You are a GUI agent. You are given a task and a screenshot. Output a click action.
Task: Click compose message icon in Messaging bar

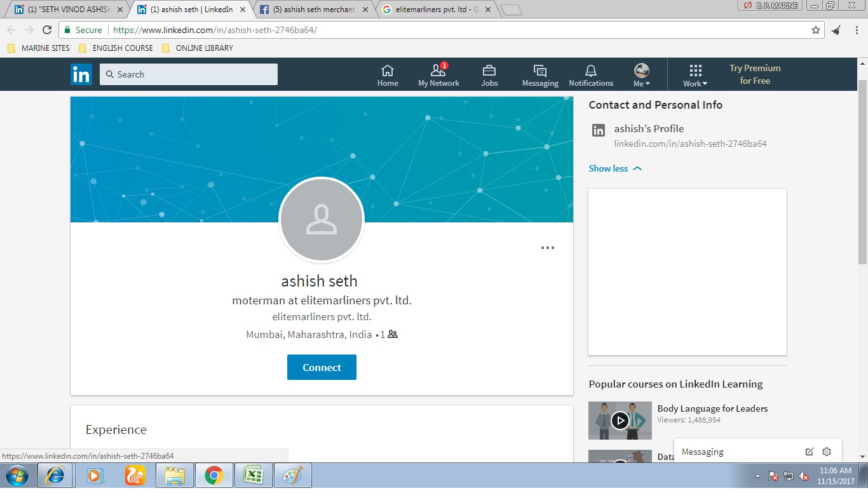(809, 452)
